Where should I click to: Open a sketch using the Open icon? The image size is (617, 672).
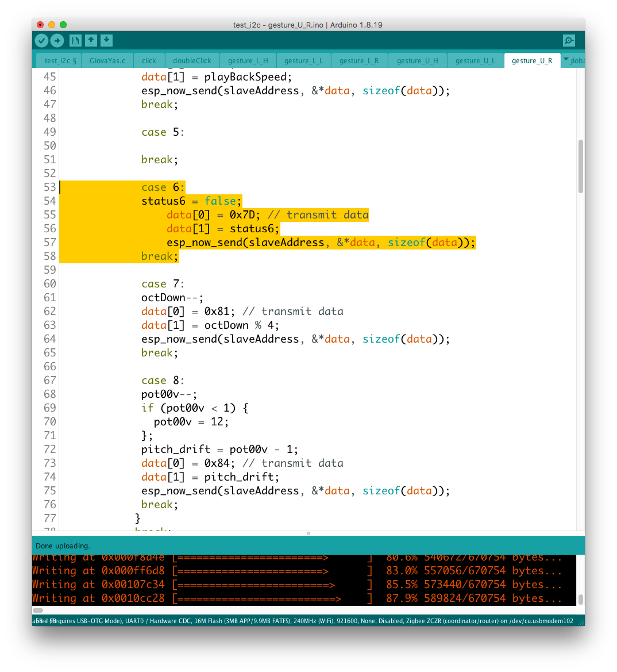coord(91,40)
